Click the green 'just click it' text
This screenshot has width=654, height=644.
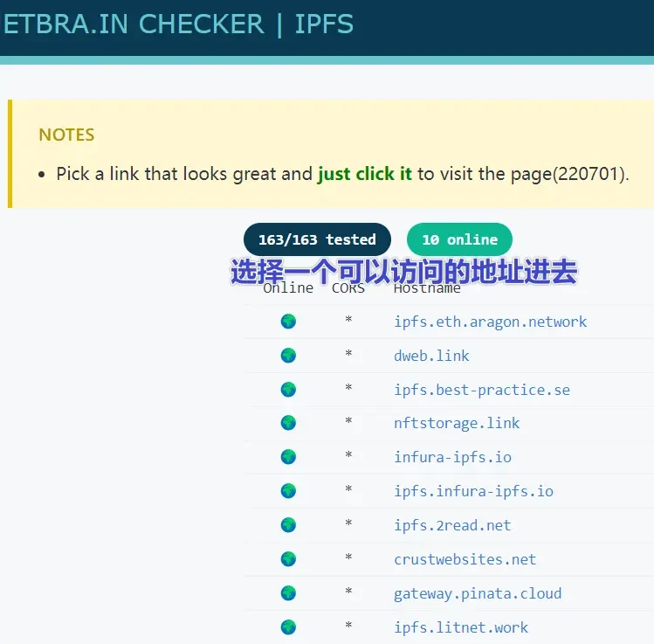click(364, 174)
